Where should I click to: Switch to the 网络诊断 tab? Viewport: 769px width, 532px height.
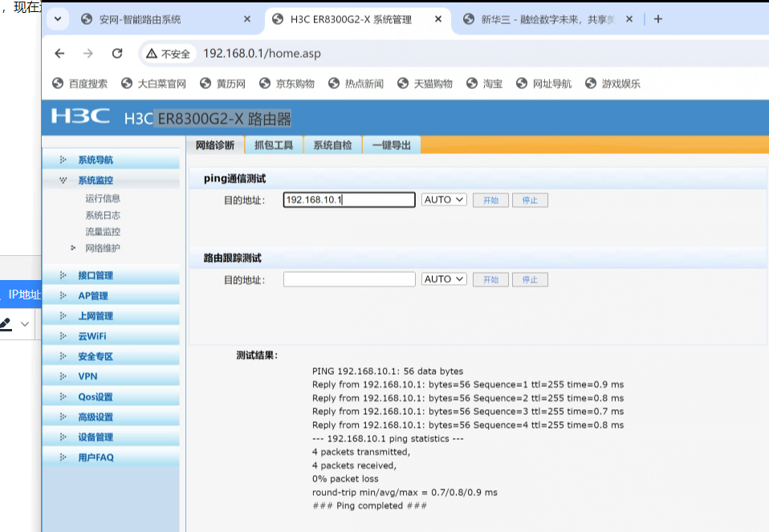[x=215, y=145]
